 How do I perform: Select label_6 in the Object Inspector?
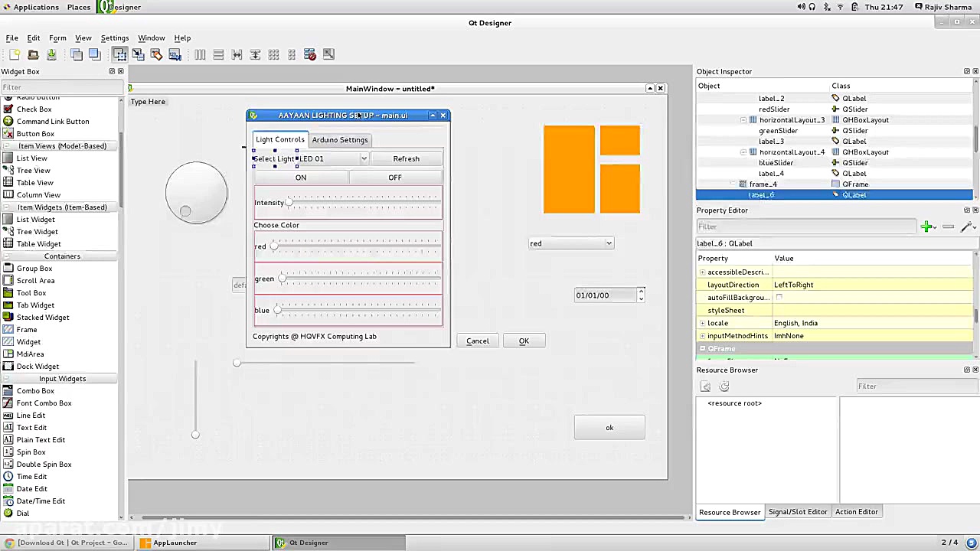tap(762, 194)
